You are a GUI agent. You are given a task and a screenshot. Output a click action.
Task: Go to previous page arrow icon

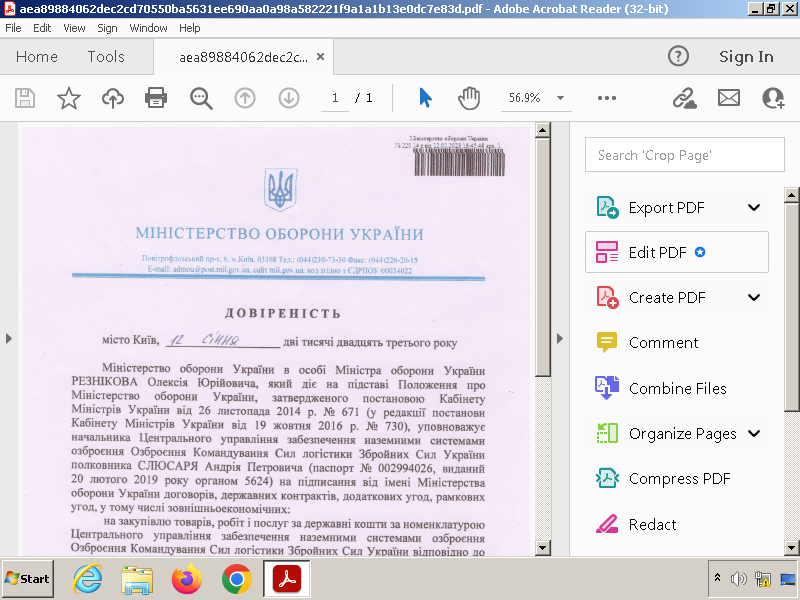[x=245, y=98]
